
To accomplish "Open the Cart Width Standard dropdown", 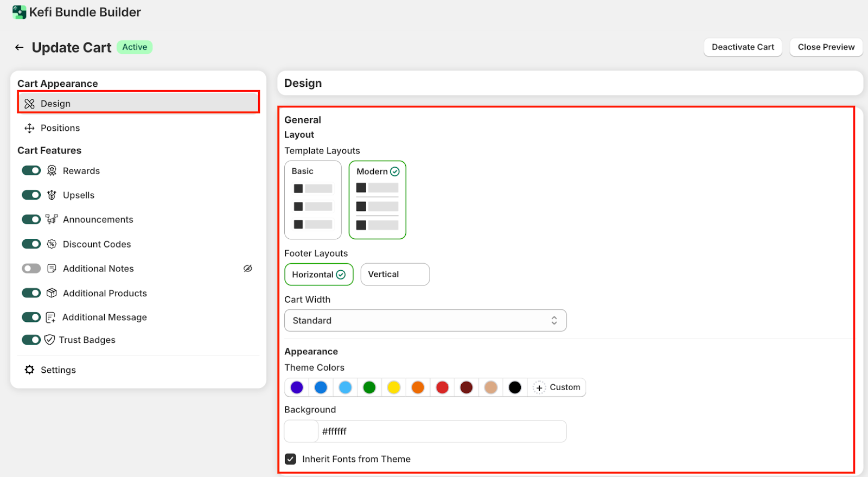I will pyautogui.click(x=425, y=321).
